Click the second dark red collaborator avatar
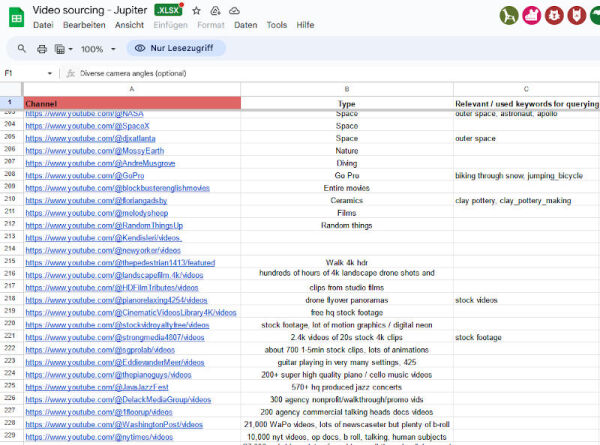This screenshot has height=445, width=600. [577, 16]
